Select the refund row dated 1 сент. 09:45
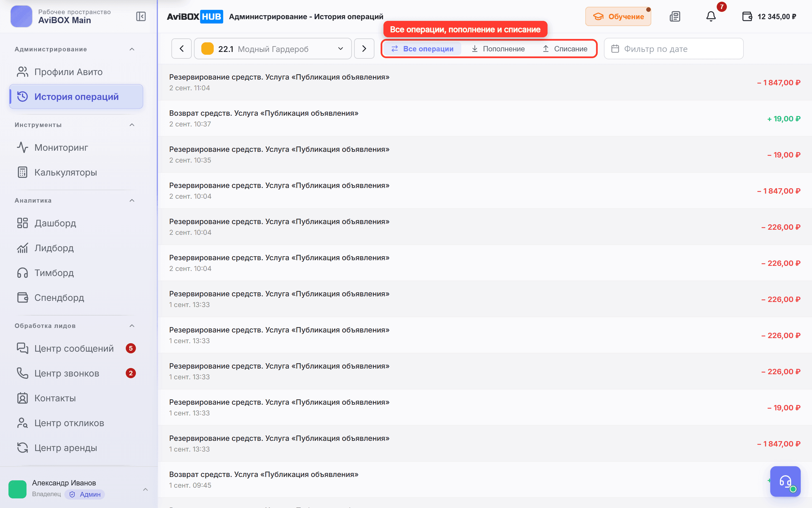812x508 pixels. 485,480
